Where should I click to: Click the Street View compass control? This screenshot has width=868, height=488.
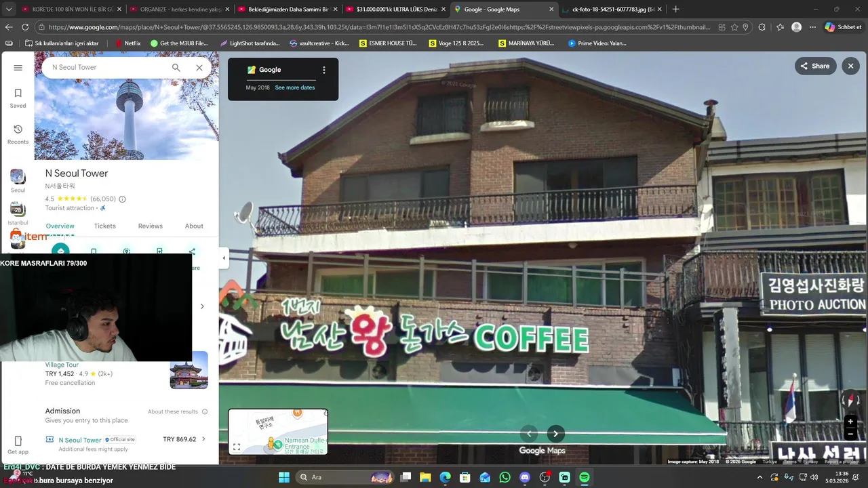pyautogui.click(x=850, y=400)
